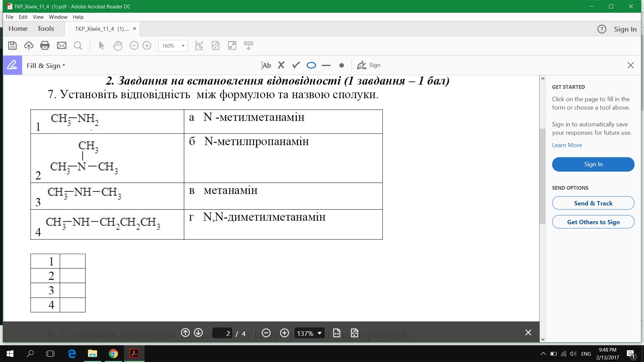Screen dimensions: 644x362
Task: Choose the Add Text tool
Action: pos(266,65)
